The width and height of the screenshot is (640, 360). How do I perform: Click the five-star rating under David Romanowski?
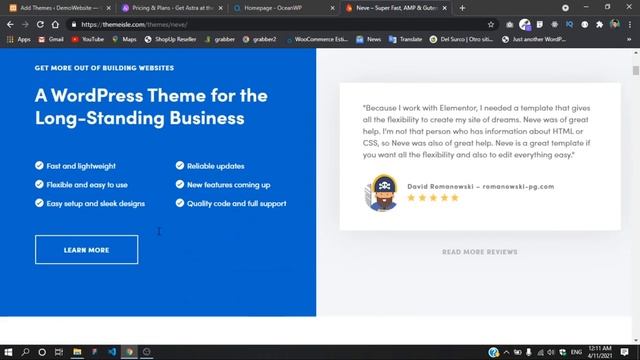pos(433,198)
